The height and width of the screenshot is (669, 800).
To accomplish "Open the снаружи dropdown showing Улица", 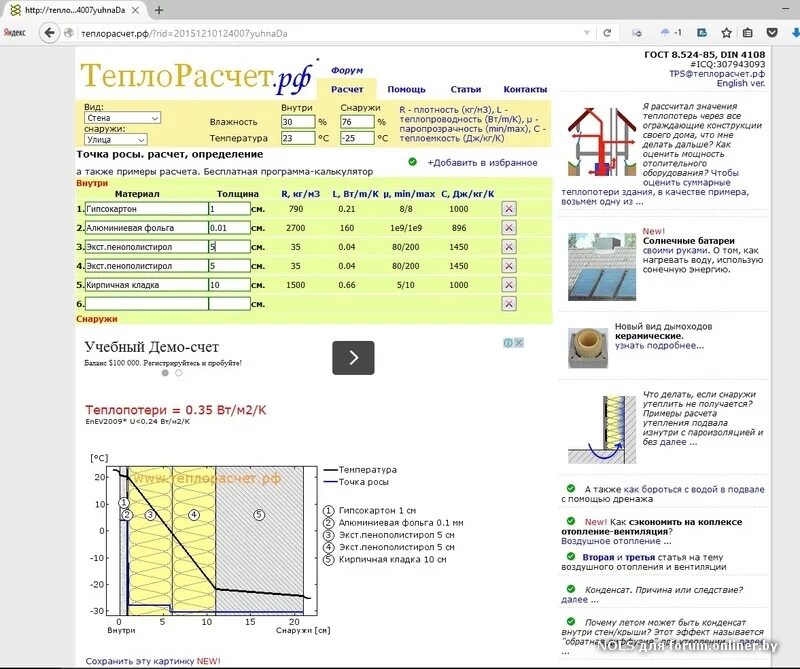I will point(116,139).
